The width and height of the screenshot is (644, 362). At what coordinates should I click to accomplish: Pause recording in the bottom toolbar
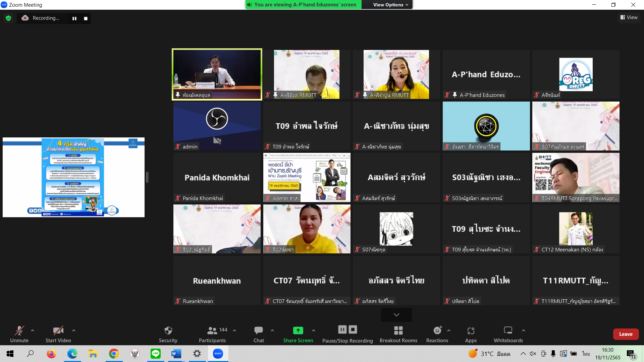pyautogui.click(x=342, y=330)
